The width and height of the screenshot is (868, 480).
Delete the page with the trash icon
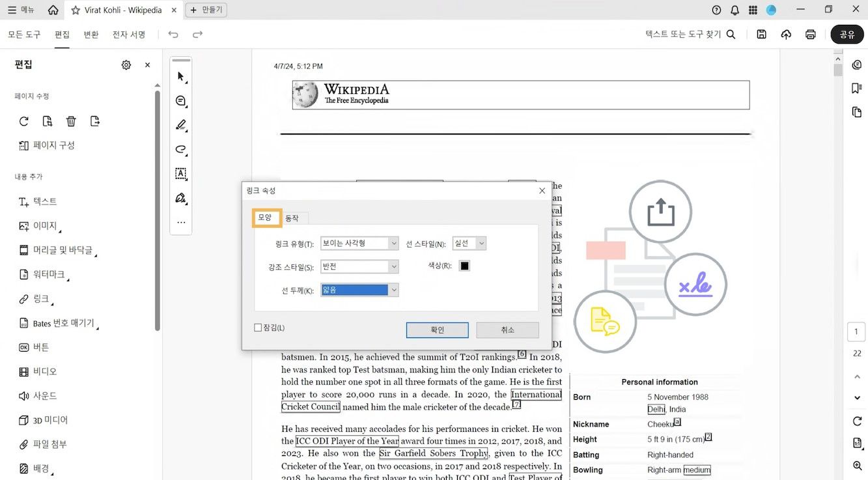pyautogui.click(x=71, y=121)
